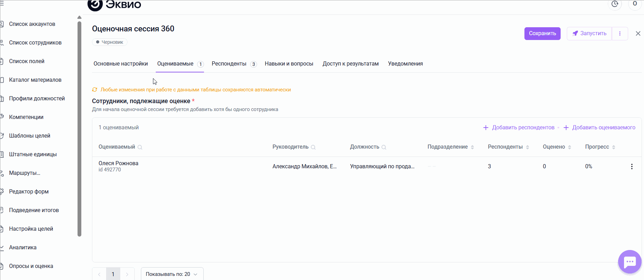Open Профили должностей in sidebar
Screen dimensions: 644x280
click(x=37, y=99)
